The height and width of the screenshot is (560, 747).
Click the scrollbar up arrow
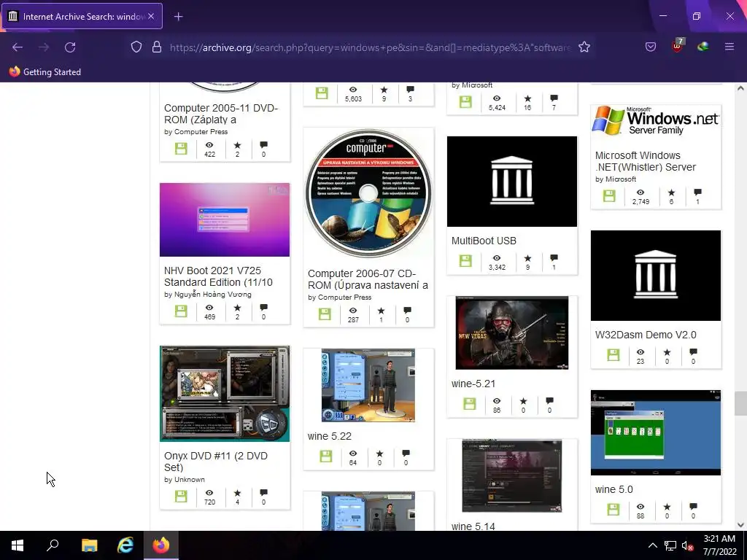pos(740,88)
